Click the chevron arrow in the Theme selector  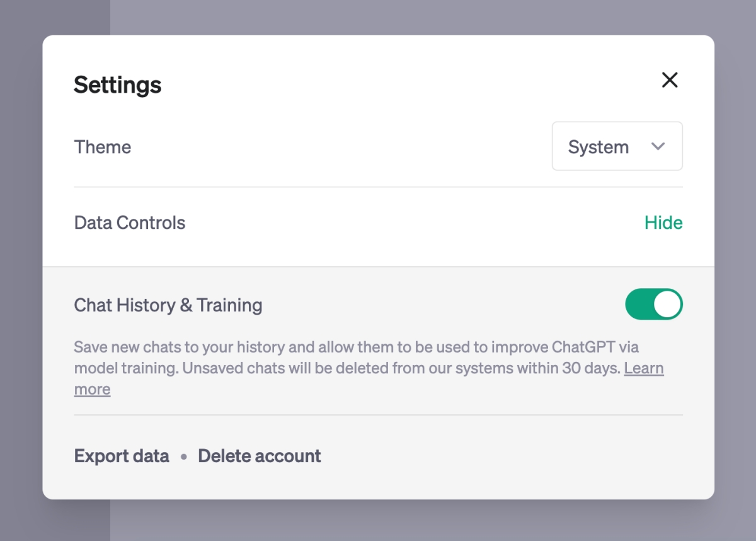tap(658, 146)
